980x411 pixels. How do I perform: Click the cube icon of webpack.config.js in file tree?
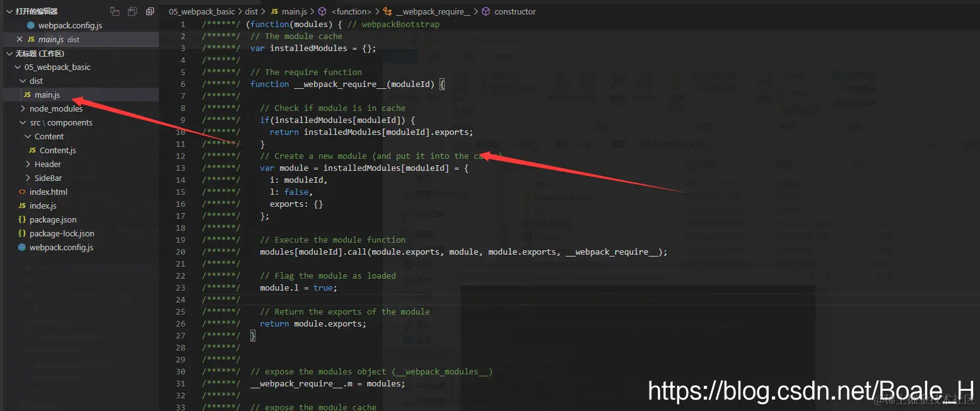(22, 247)
